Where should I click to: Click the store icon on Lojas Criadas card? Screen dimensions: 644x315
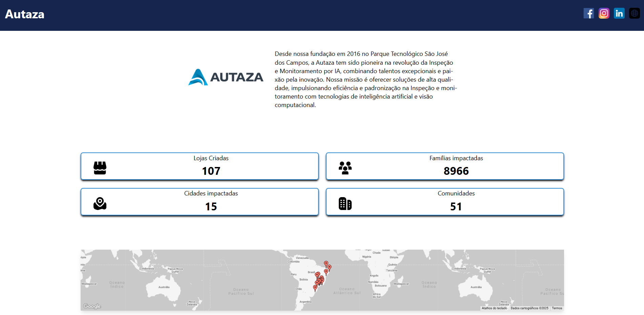[x=100, y=167]
